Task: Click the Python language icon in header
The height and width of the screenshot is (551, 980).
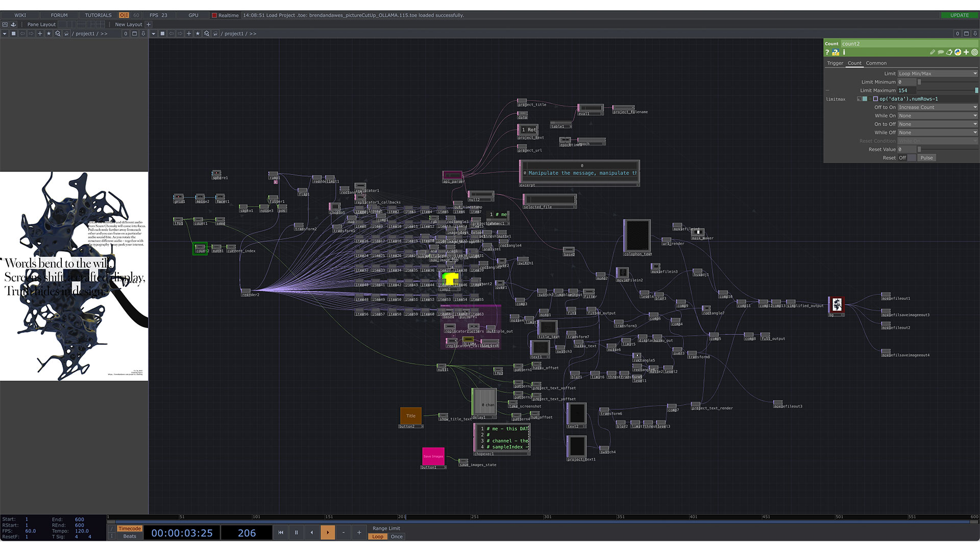Action: tap(958, 52)
